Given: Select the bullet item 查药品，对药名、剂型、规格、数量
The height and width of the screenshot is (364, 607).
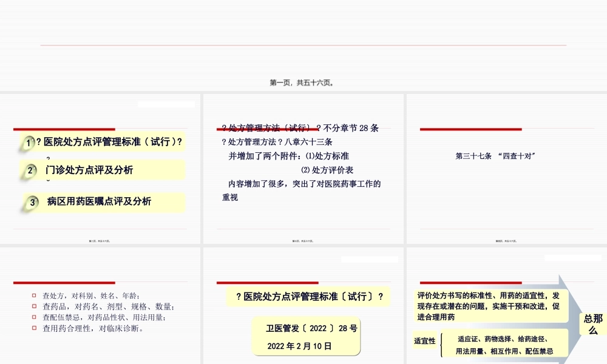Looking at the screenshot, I should point(106,307).
